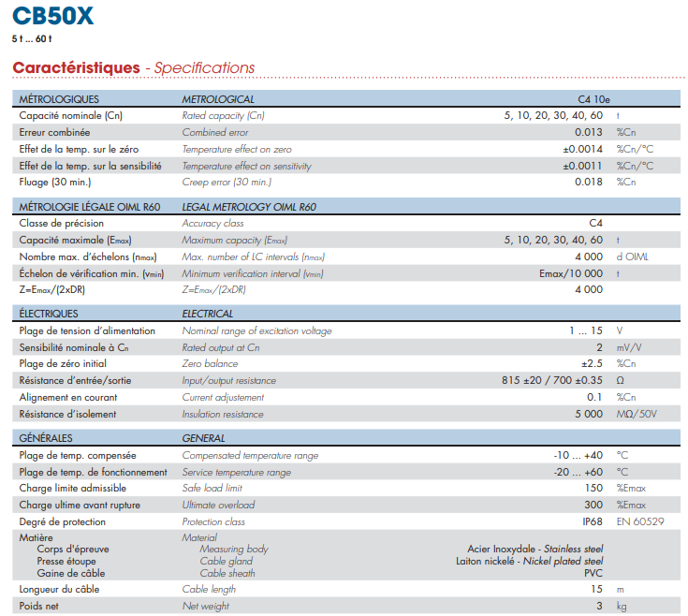
Task: Select the red Caractéristiques heading
Action: pos(76,67)
